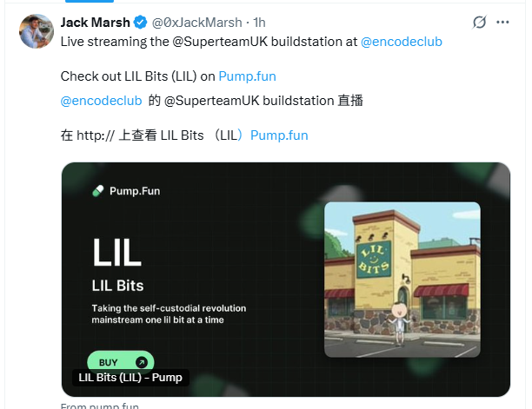The height and width of the screenshot is (409, 532).
Task: Click the From pump.fun source text
Action: coord(100,406)
